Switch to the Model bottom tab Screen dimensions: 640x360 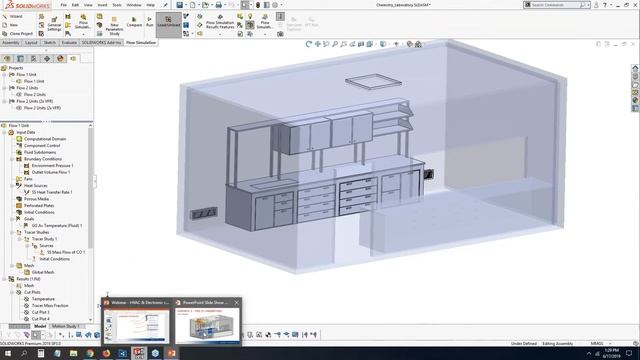point(40,326)
